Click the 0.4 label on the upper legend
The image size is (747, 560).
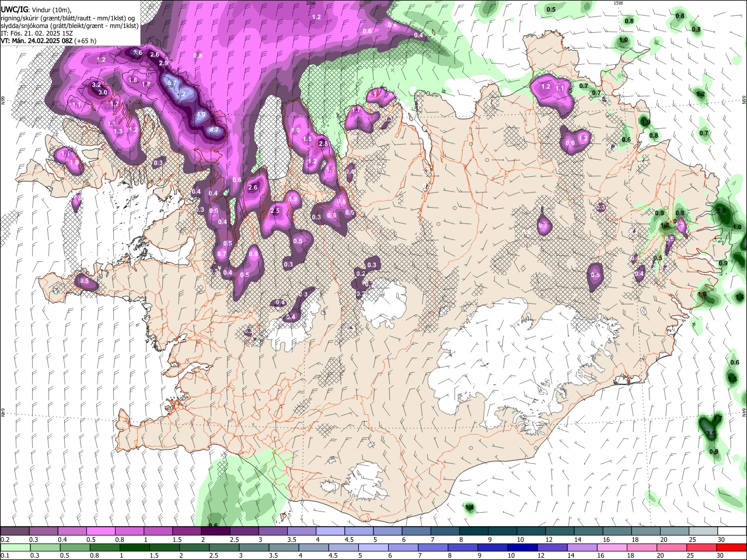62,540
